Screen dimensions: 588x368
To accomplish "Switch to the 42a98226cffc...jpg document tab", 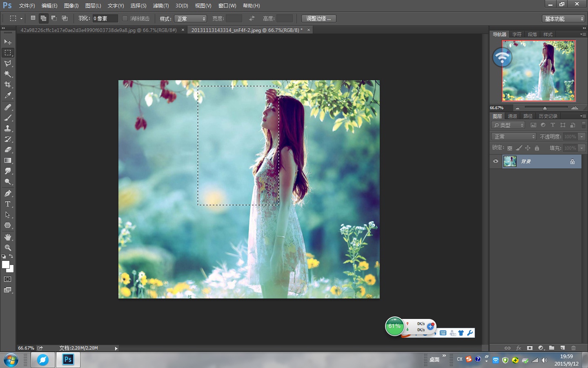I will [99, 30].
